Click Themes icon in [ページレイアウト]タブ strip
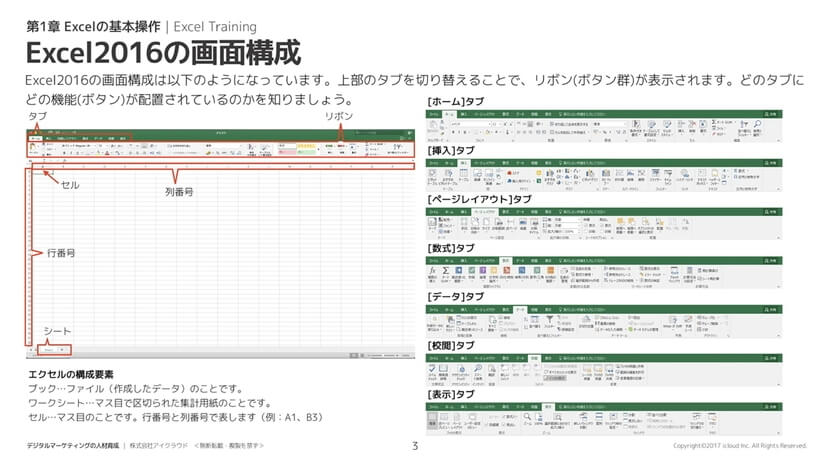 point(432,222)
